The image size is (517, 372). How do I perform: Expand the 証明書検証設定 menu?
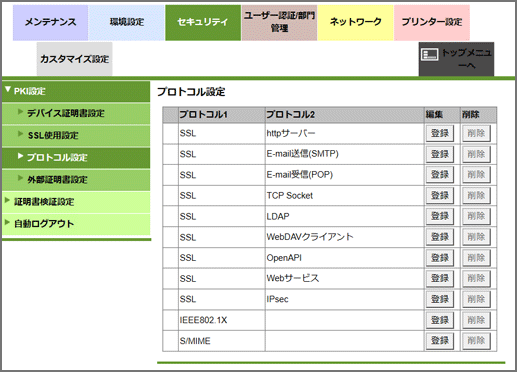pos(76,202)
